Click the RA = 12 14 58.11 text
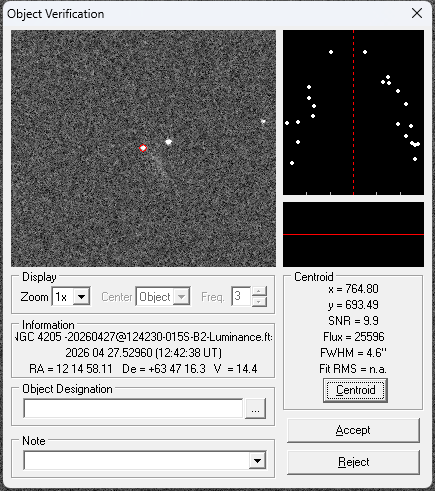The image size is (435, 491). click(x=71, y=369)
